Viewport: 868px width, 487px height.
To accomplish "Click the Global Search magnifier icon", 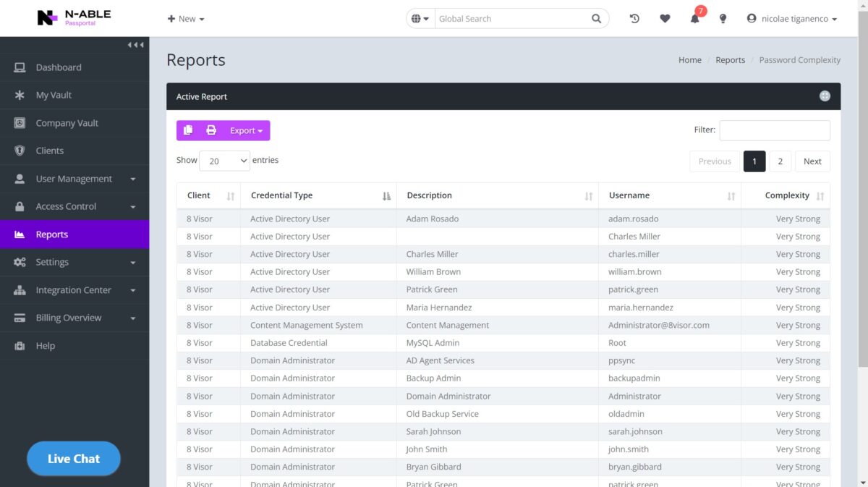I will tap(596, 19).
